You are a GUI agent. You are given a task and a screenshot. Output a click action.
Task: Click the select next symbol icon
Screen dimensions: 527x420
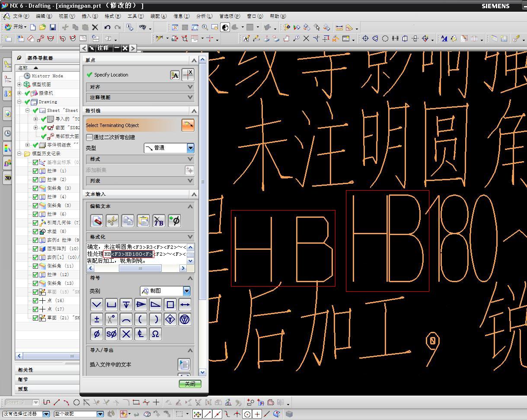[174, 221]
